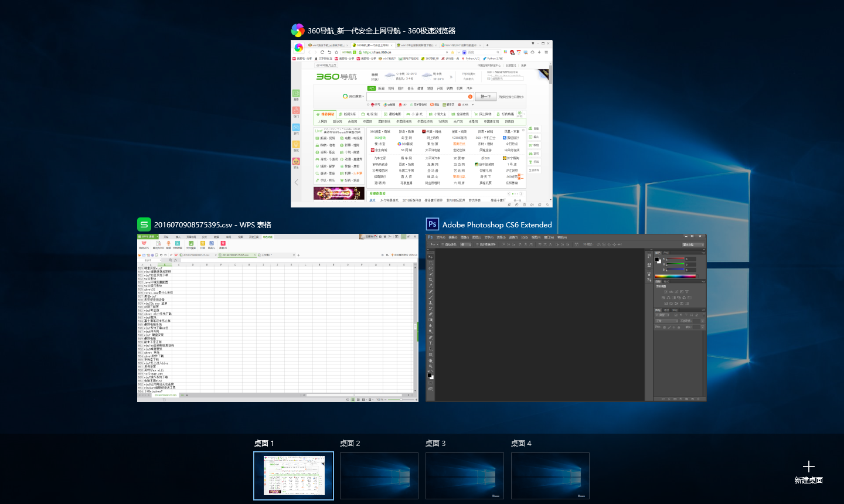The height and width of the screenshot is (504, 844).
Task: Click the 360 browser icon beside its window title
Action: (x=298, y=30)
